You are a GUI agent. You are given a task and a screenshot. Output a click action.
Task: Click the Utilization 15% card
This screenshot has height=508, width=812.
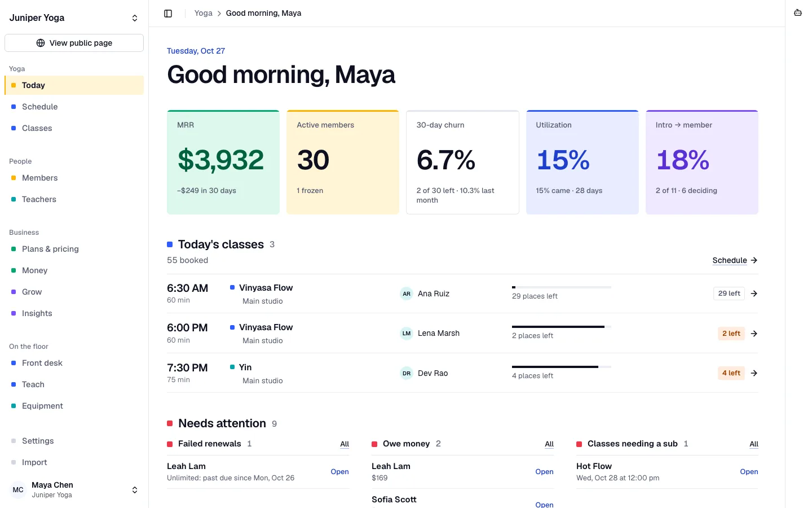pos(582,162)
